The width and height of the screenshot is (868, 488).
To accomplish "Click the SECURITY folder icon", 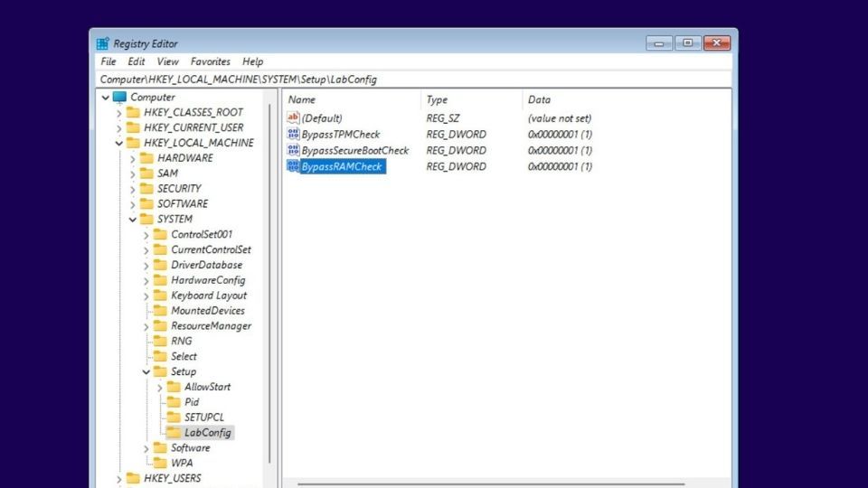I will [x=146, y=189].
